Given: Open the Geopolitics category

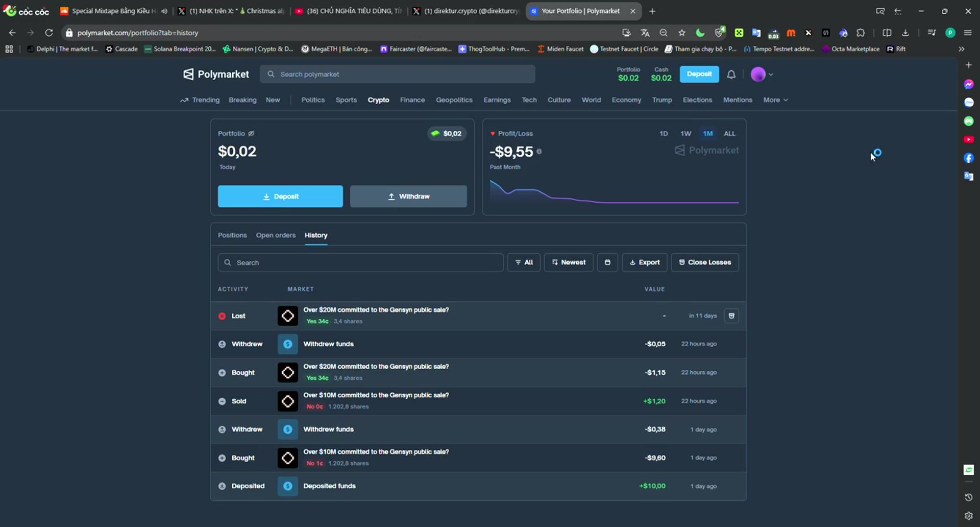Looking at the screenshot, I should coord(454,100).
